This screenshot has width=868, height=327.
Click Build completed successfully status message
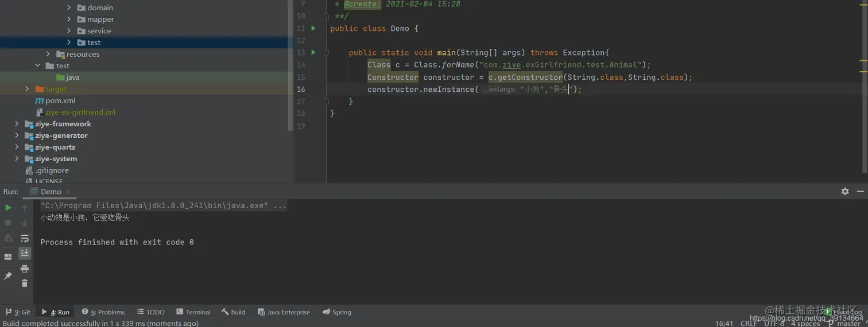101,324
